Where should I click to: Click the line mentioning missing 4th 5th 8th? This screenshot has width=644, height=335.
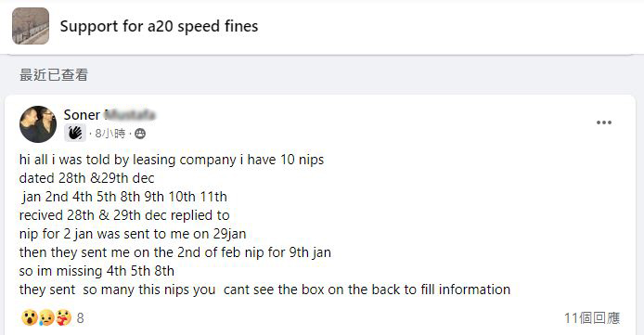(97, 271)
